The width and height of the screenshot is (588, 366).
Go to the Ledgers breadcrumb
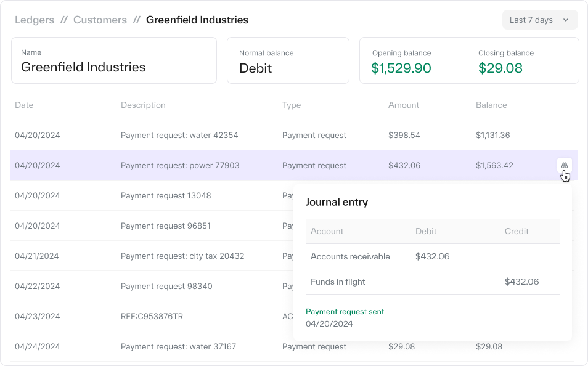[35, 20]
